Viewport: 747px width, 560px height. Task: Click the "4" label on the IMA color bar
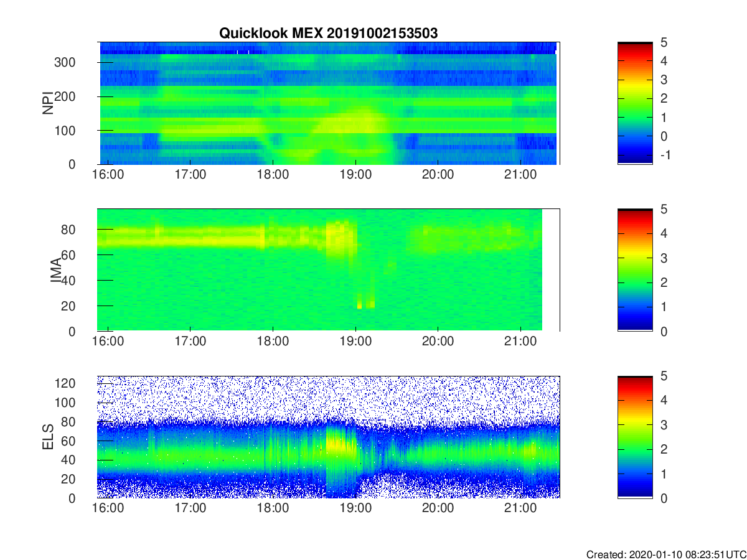(663, 233)
